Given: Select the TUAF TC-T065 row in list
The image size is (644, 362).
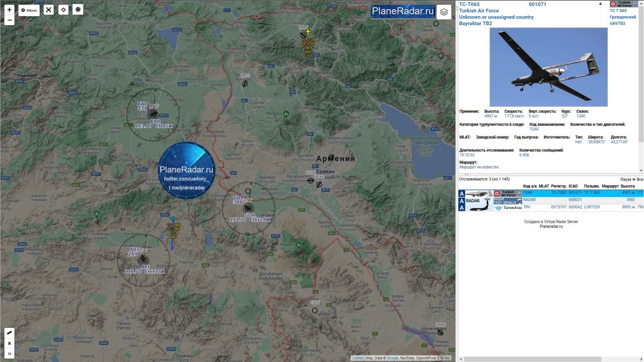Looking at the screenshot, I should (x=551, y=193).
